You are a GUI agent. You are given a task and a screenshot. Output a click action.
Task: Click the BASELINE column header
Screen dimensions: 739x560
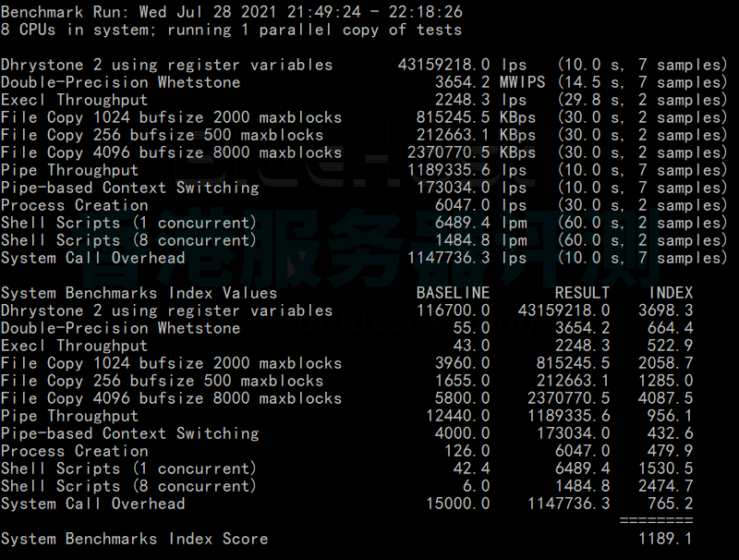tap(453, 293)
